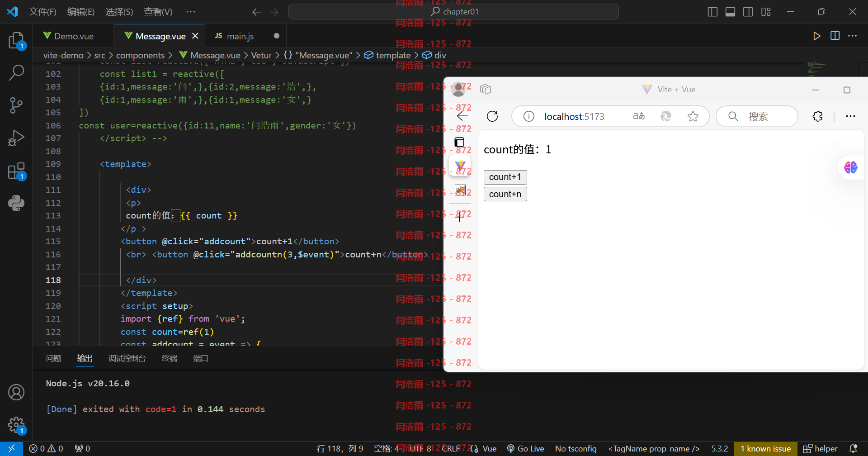Select components in the breadcrumb
The image size is (868, 456).
coord(140,55)
